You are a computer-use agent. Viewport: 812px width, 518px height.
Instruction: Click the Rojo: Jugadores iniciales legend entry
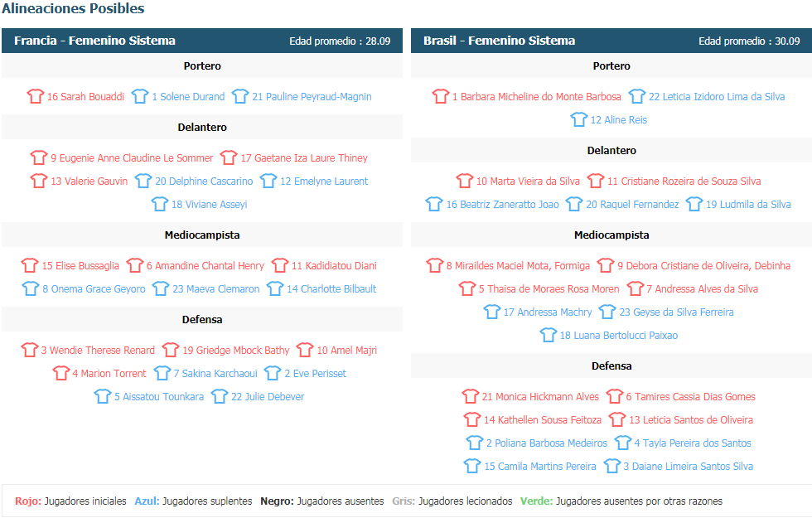pyautogui.click(x=70, y=501)
